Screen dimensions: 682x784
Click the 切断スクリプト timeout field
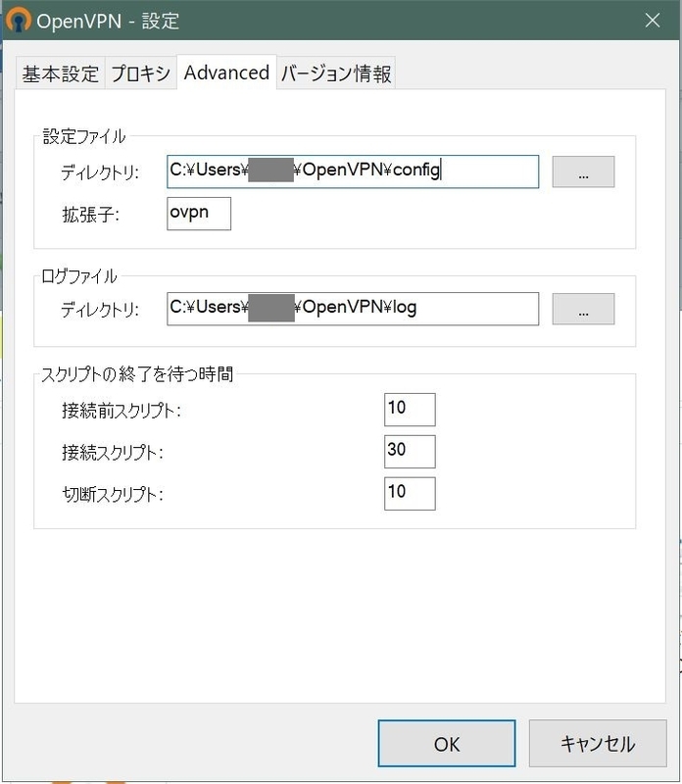[x=410, y=494]
